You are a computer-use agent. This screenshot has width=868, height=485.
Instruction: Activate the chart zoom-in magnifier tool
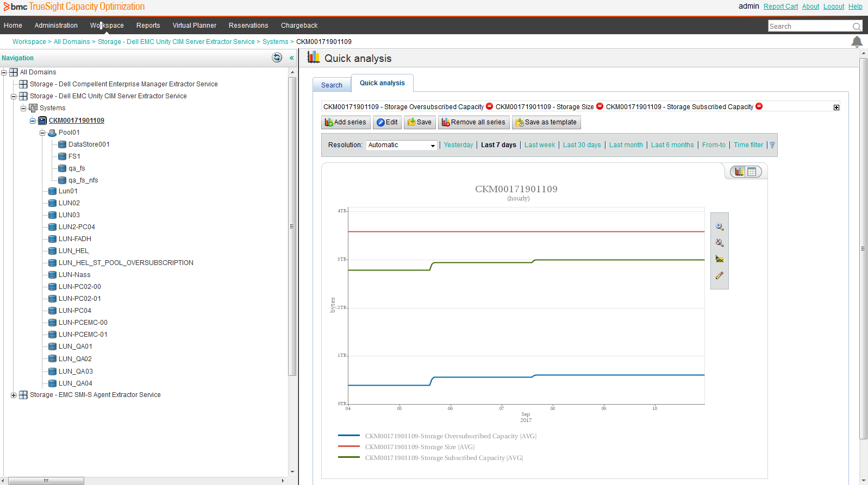coord(720,226)
